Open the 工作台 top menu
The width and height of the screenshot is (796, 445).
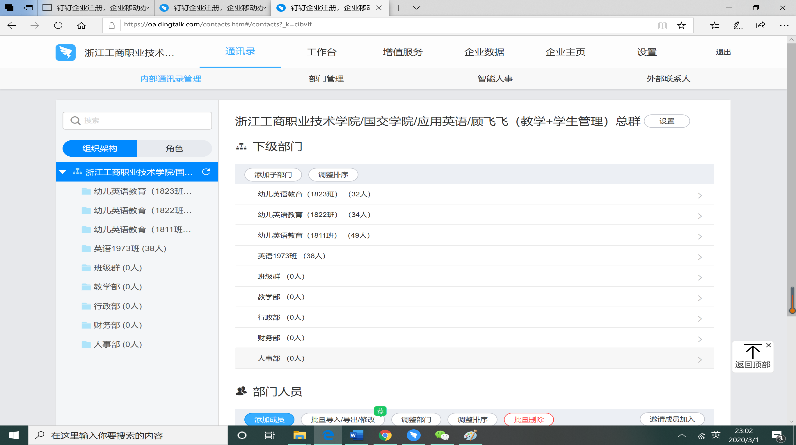[x=321, y=51]
